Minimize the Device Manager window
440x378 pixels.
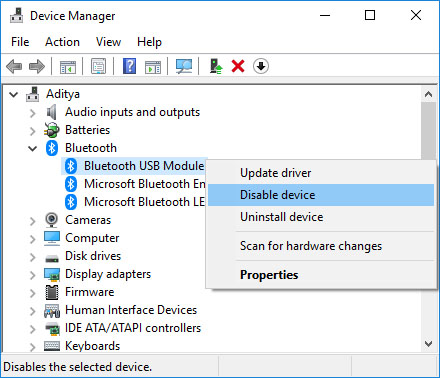click(x=325, y=15)
